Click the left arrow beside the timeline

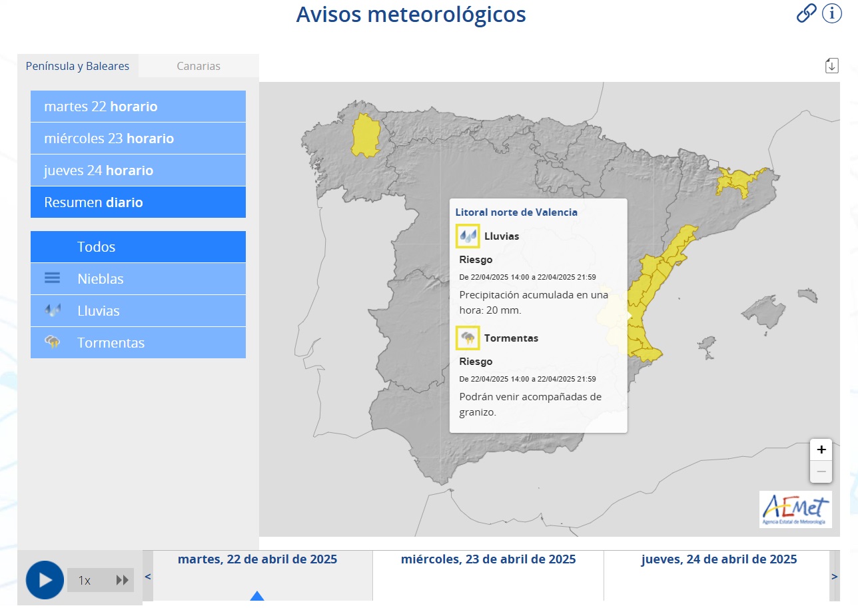coord(147,577)
